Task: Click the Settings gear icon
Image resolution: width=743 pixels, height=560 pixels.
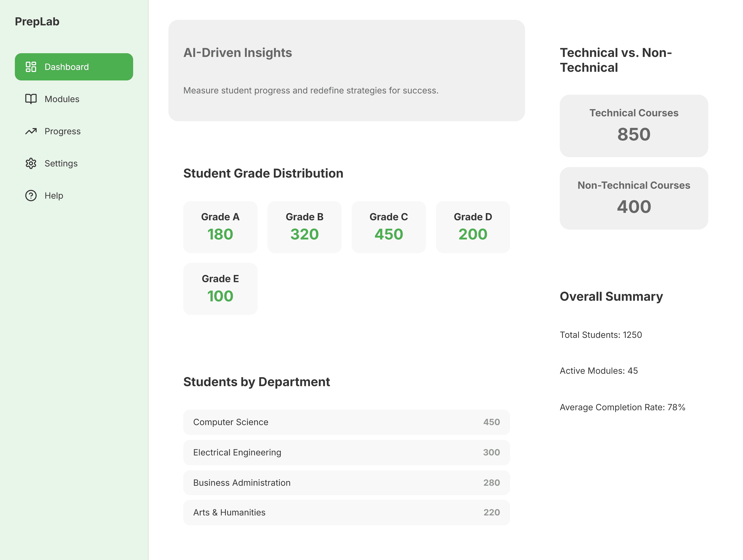Action: [x=31, y=164]
